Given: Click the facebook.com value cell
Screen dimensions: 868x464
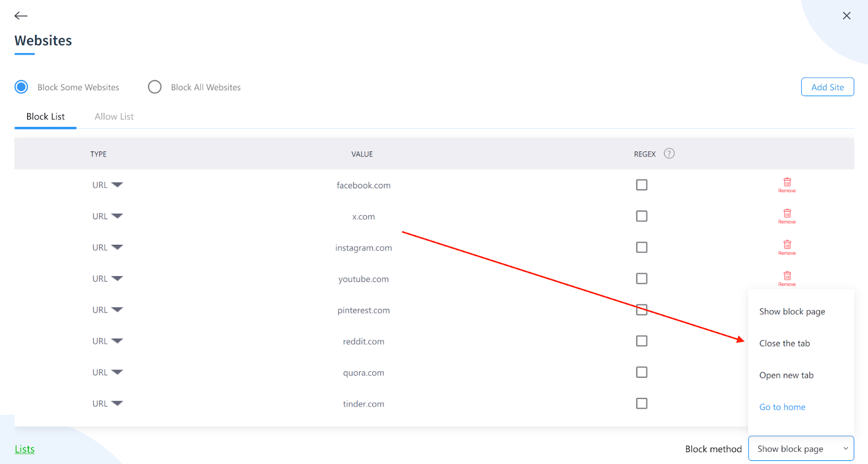Looking at the screenshot, I should tap(363, 186).
